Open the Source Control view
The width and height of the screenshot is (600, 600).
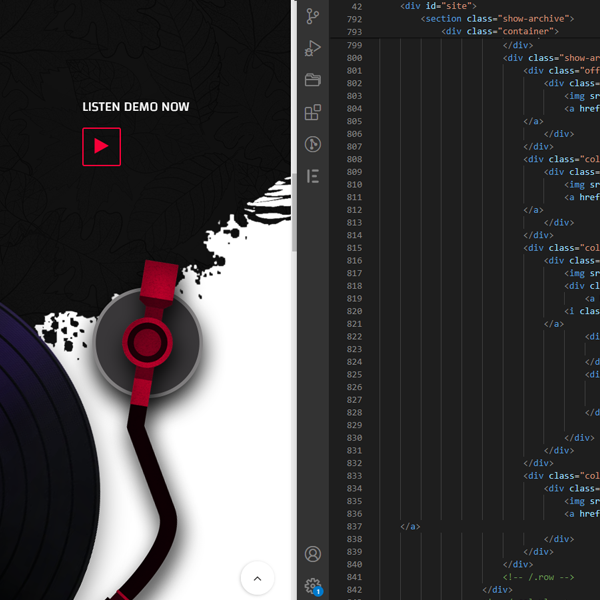click(x=313, y=16)
